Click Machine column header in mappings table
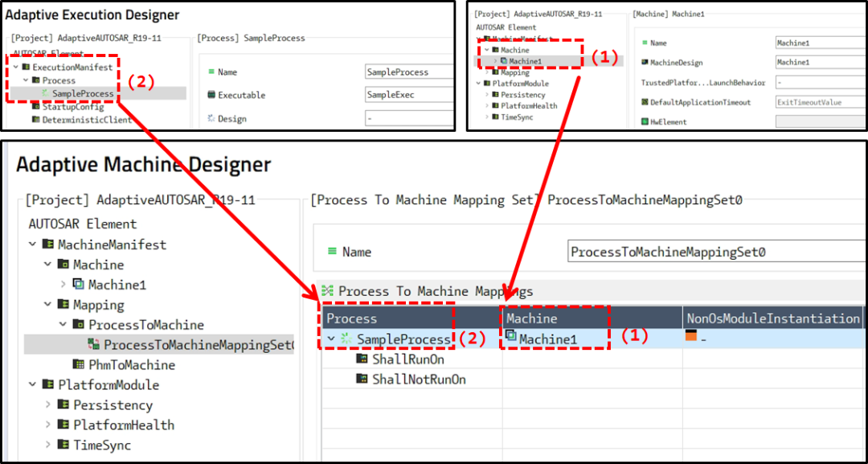868x464 pixels. (x=592, y=318)
